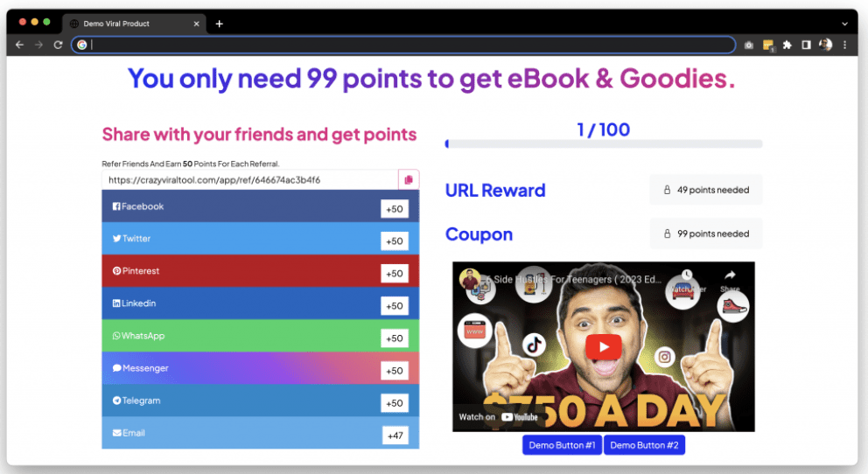This screenshot has width=868, height=474.
Task: Click the 1/100 points progress bar
Action: (604, 143)
